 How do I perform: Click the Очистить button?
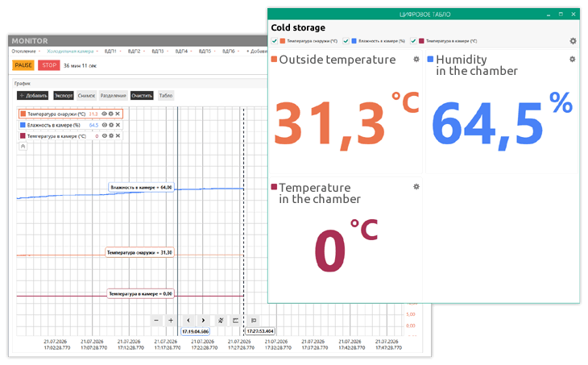tap(142, 96)
